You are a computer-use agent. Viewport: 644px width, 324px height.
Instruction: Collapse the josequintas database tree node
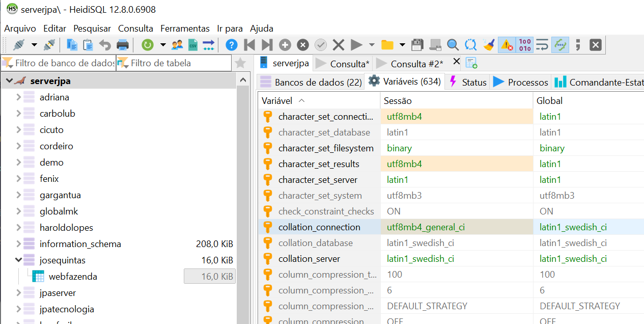(x=19, y=260)
